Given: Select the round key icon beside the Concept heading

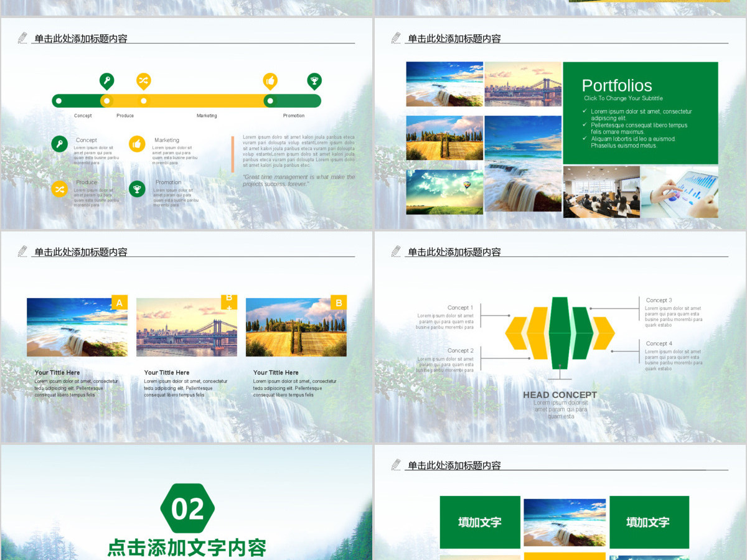Looking at the screenshot, I should pos(59,144).
